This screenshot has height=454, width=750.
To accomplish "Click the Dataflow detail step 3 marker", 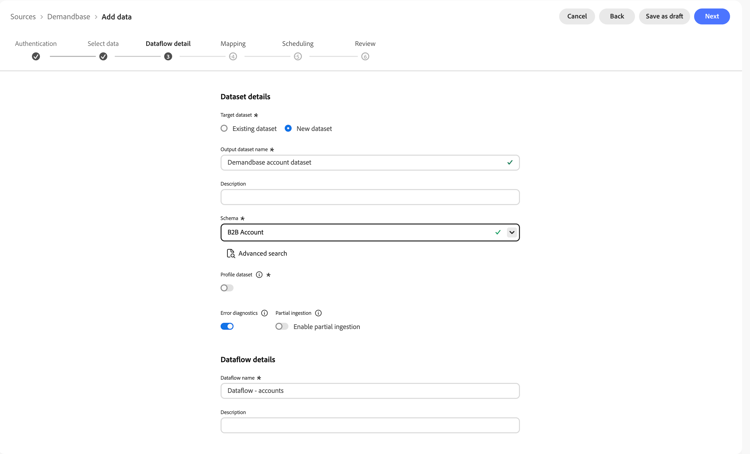I will (168, 56).
